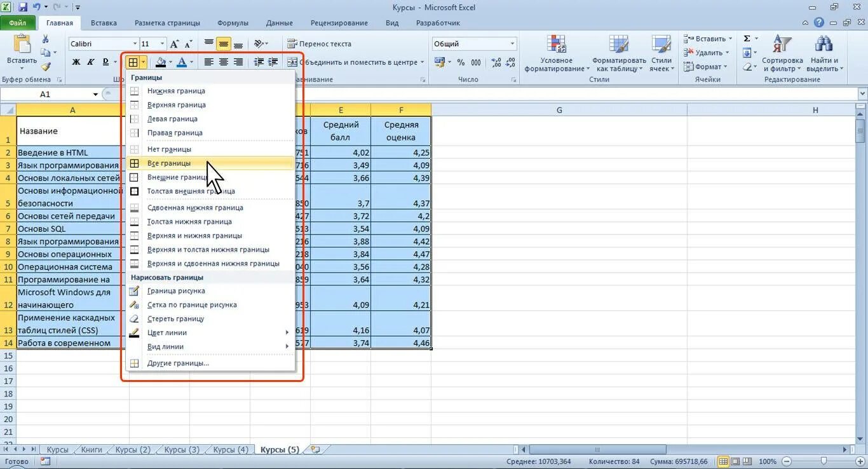This screenshot has height=469, width=868.
Task: Apply comma 000 style format
Action: click(x=476, y=62)
